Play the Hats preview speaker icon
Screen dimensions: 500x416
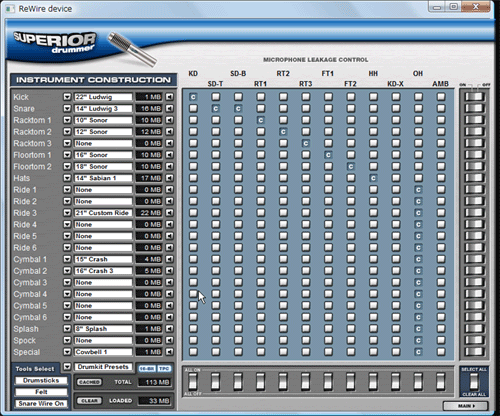(x=170, y=178)
